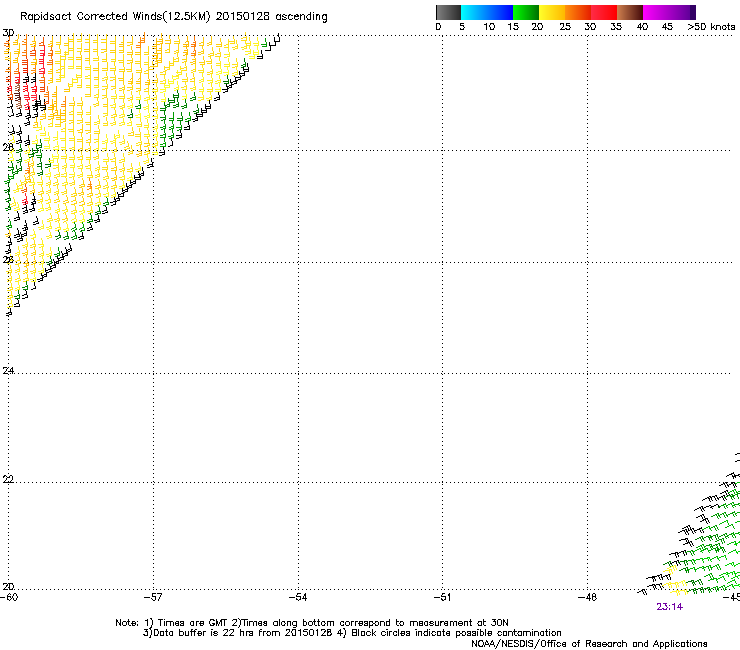Screen dimensions: 740x650
Task: Click the date text '20150128 ascending' in the title
Action: (271, 17)
